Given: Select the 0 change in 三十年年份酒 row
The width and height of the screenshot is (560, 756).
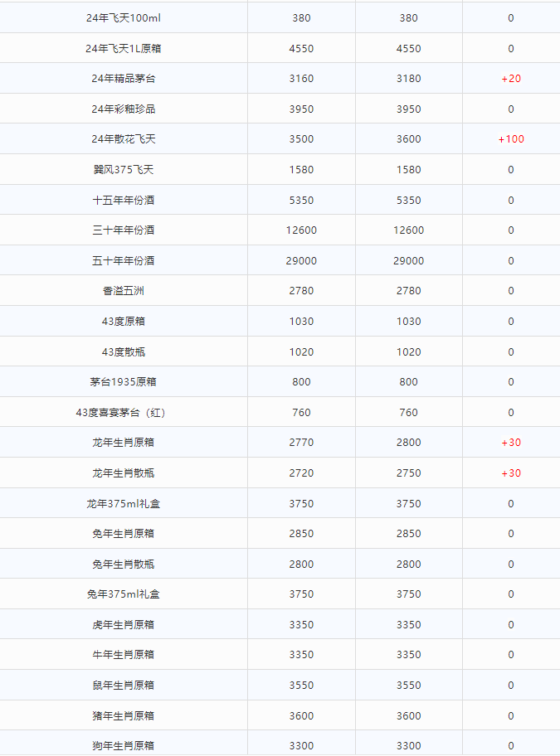Looking at the screenshot, I should pyautogui.click(x=511, y=230).
